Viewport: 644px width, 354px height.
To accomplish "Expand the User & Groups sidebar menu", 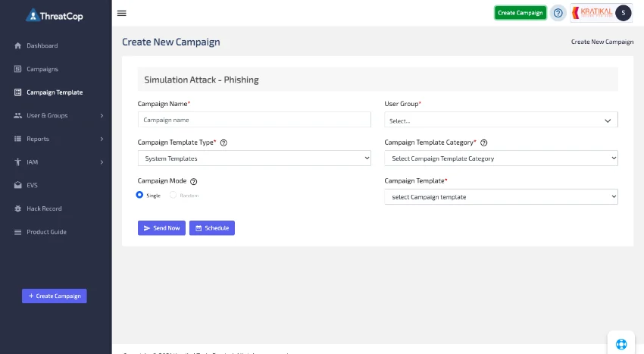I will (56, 115).
